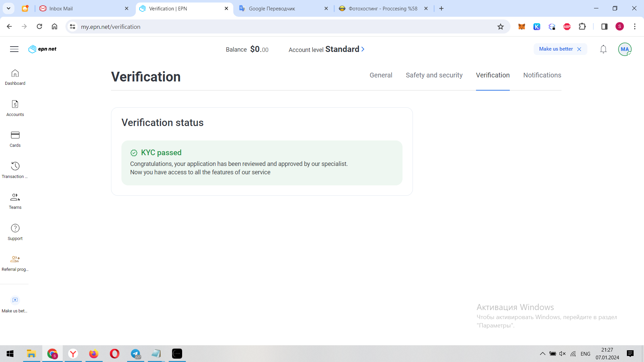This screenshot has height=362, width=644.
Task: Open Telegram from the taskbar
Action: (136, 354)
